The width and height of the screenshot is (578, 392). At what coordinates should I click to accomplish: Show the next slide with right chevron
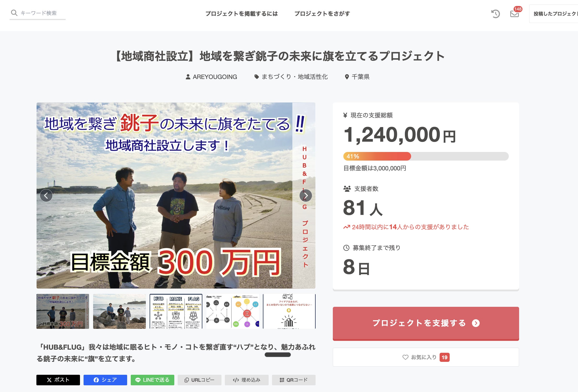pos(306,196)
